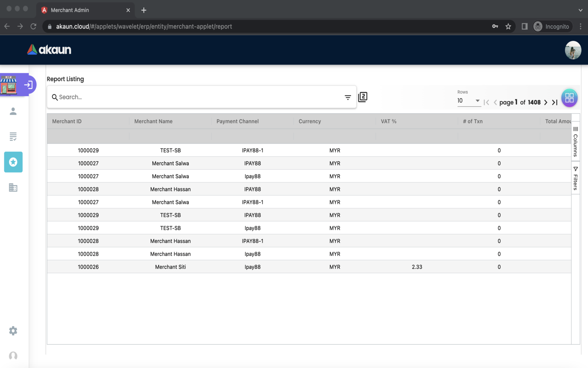Select the star report sidebar icon
Viewport: 588px width, 368px height.
[13, 162]
